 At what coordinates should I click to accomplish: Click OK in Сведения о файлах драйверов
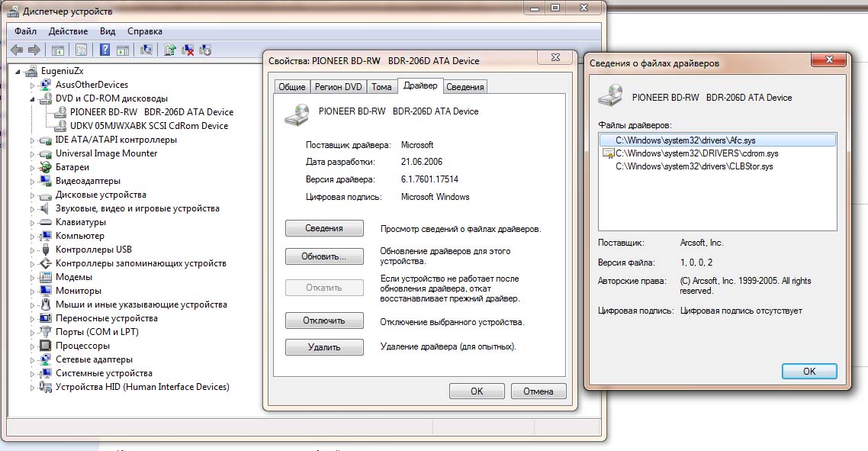(809, 371)
